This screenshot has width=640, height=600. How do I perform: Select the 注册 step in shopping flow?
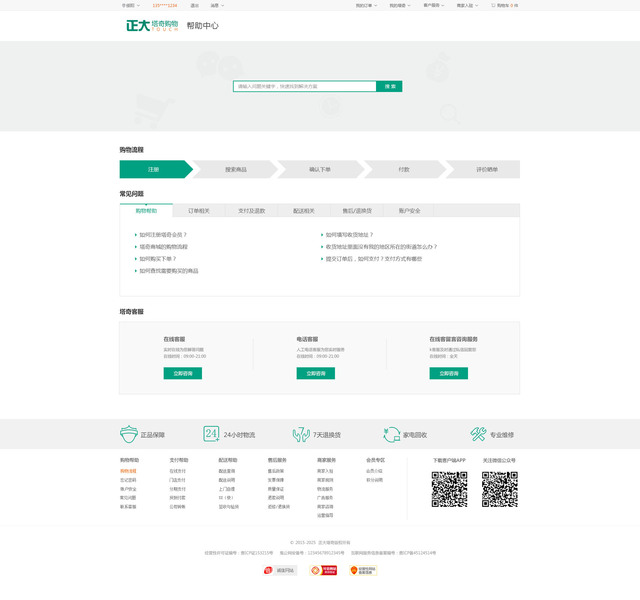point(156,169)
